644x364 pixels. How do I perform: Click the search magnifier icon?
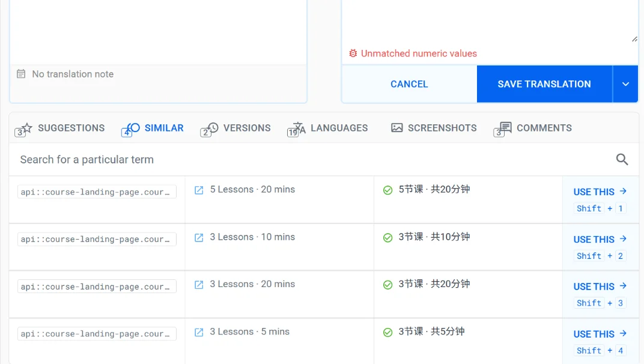click(x=622, y=159)
